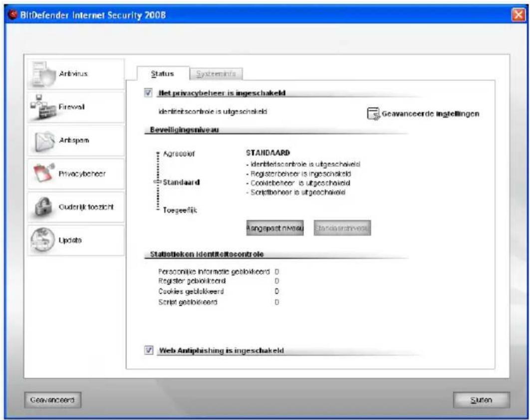Viewport: 530px width, 420px height.
Task: Open the Antispam envelope icon
Action: tap(44, 141)
